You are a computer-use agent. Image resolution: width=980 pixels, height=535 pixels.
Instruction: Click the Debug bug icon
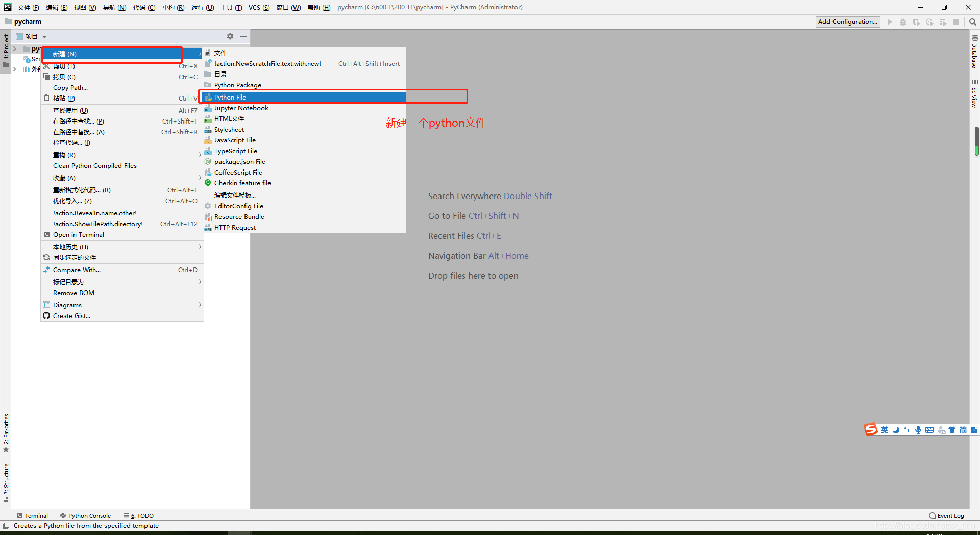pos(903,22)
